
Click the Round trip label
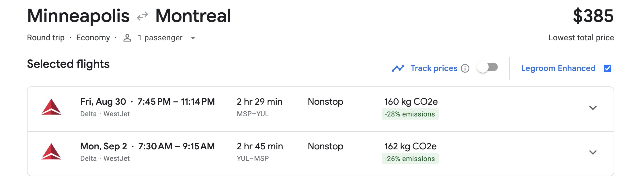[46, 37]
